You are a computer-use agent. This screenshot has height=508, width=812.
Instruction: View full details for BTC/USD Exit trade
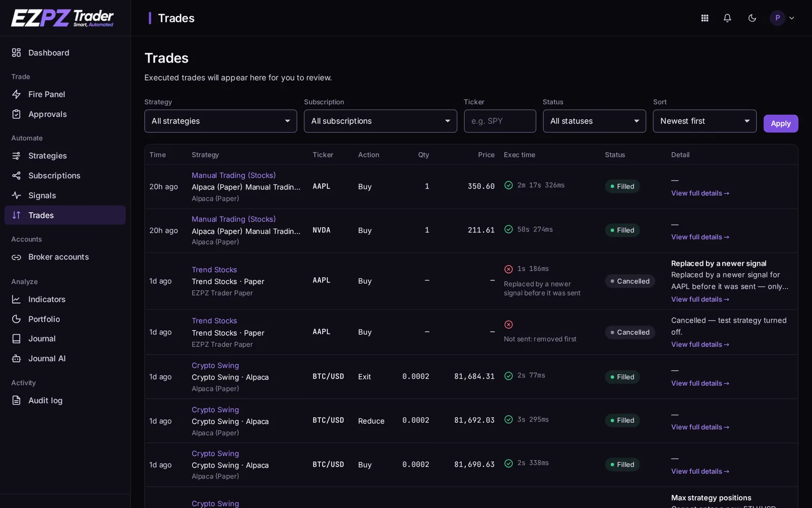coord(700,384)
